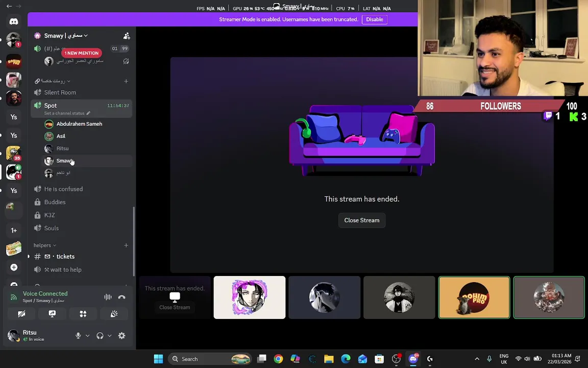
Task: Select user Abdulrahem Sameh in Spot
Action: point(87,124)
